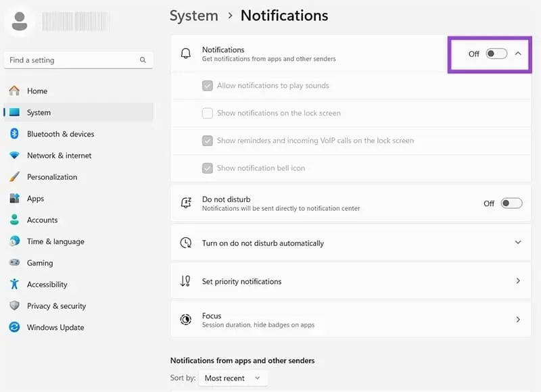The width and height of the screenshot is (541, 392).
Task: Click the Bluetooth icon in sidebar
Action: tap(14, 133)
